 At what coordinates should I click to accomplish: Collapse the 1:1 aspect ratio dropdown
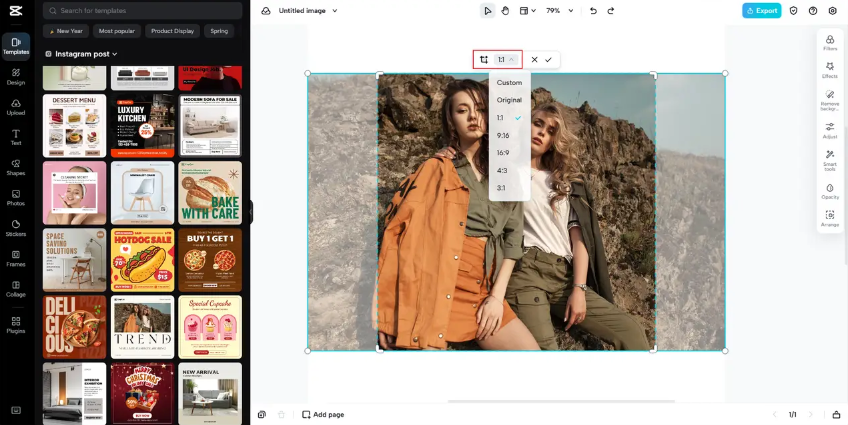506,60
